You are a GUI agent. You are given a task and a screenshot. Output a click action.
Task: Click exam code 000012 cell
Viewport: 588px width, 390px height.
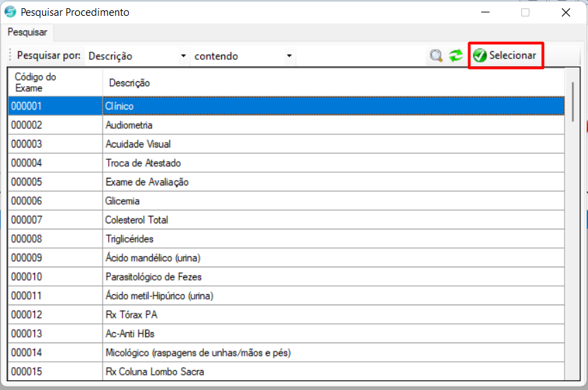pyautogui.click(x=55, y=315)
